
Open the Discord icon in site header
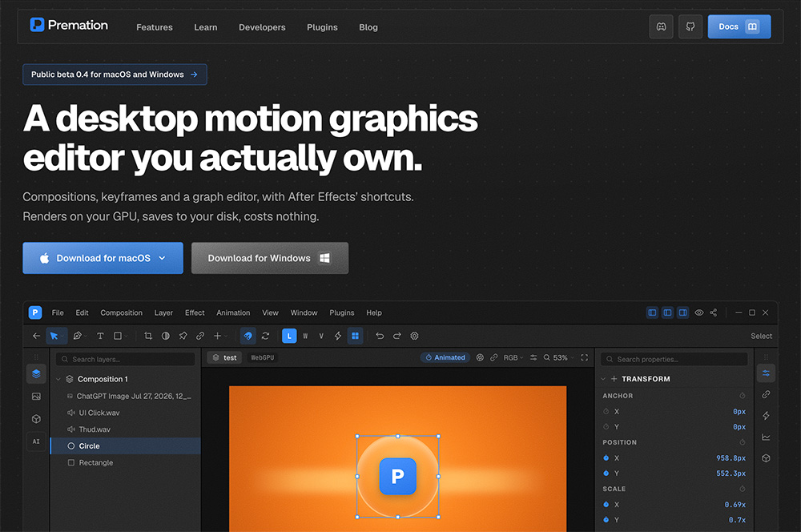point(661,26)
